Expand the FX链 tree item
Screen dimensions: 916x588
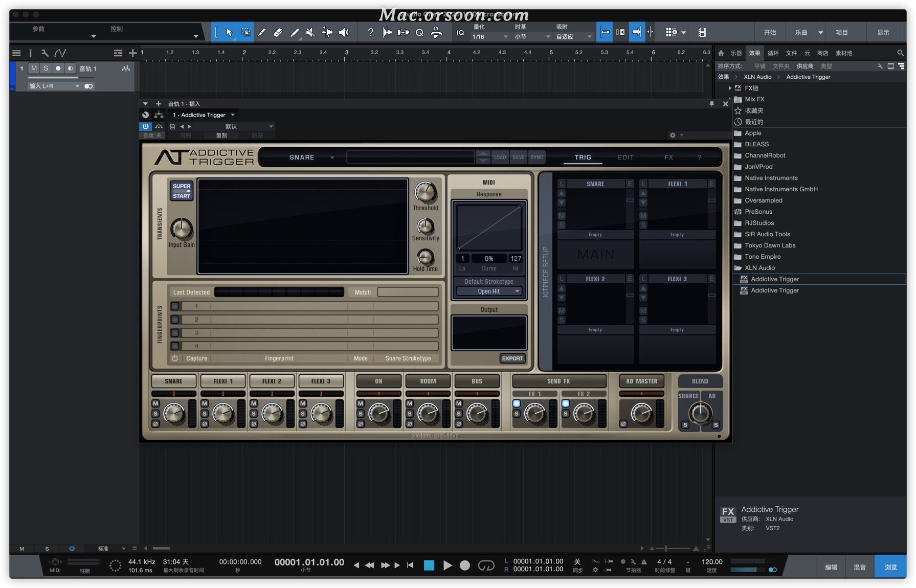730,88
